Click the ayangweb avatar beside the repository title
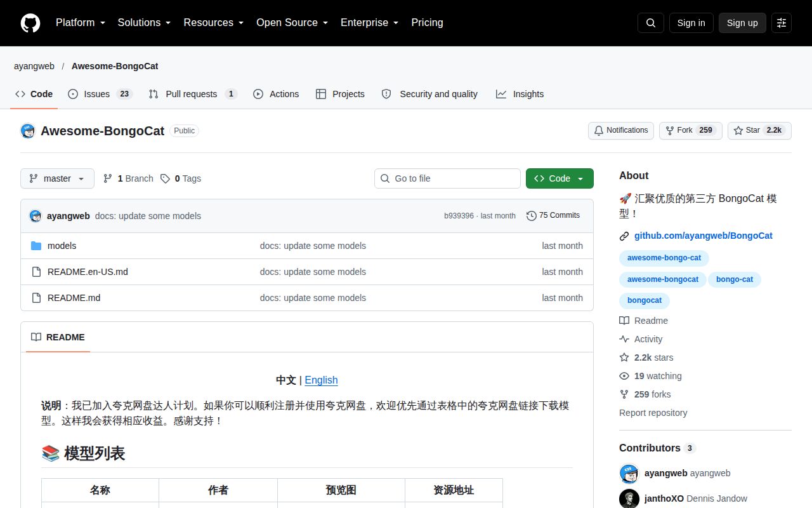The height and width of the screenshot is (508, 812). click(x=28, y=131)
